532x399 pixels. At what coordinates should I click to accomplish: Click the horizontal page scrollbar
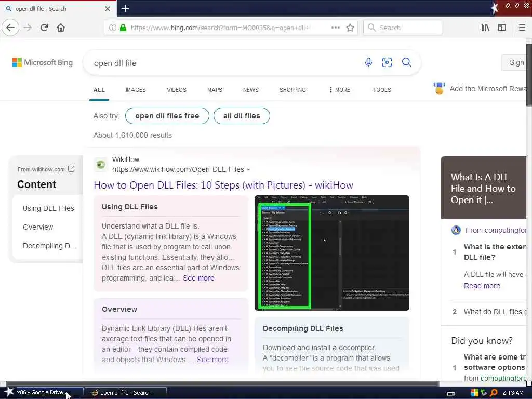222,384
